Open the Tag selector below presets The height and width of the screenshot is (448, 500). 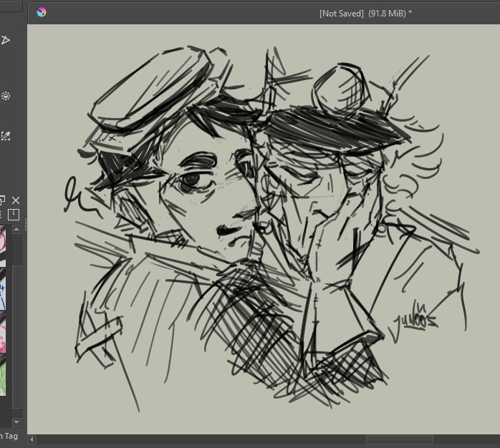pyautogui.click(x=9, y=436)
